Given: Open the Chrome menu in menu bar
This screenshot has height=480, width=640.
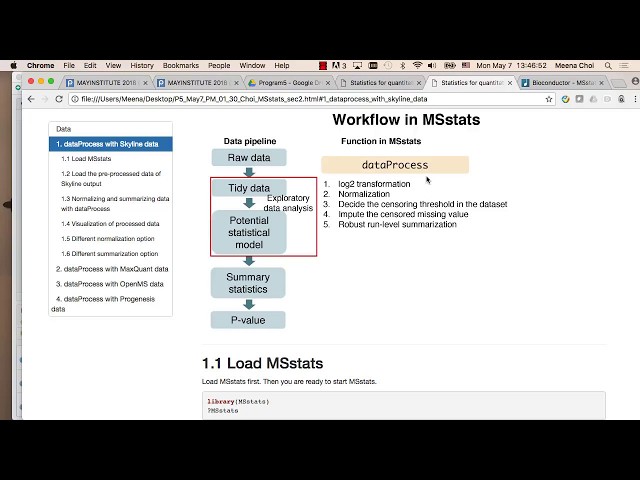Looking at the screenshot, I should (x=40, y=65).
